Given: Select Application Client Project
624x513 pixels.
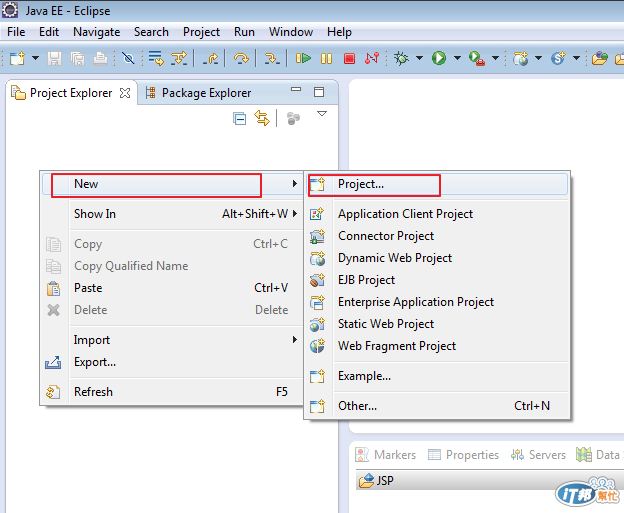Looking at the screenshot, I should 437,214.
